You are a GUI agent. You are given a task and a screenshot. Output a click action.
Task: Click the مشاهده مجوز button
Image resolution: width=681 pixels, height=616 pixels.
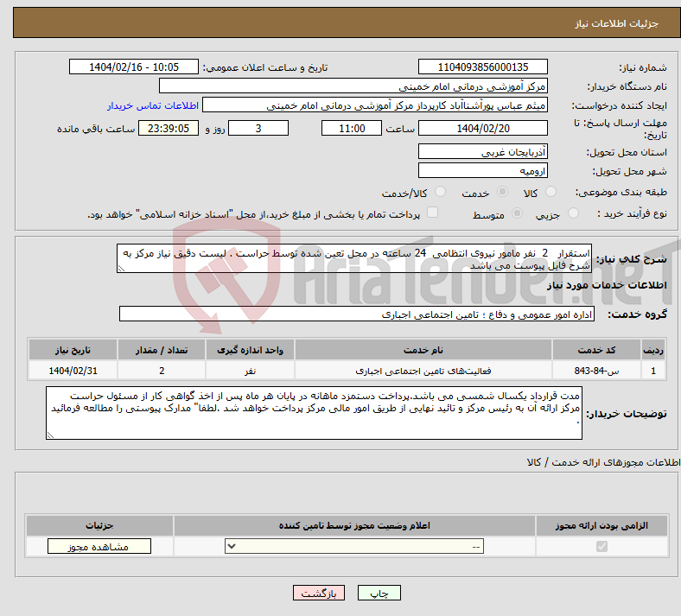click(x=99, y=546)
